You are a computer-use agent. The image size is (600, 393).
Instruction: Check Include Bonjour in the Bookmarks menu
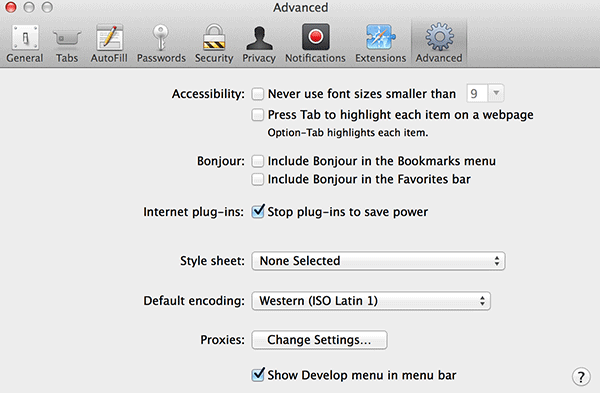coord(258,161)
